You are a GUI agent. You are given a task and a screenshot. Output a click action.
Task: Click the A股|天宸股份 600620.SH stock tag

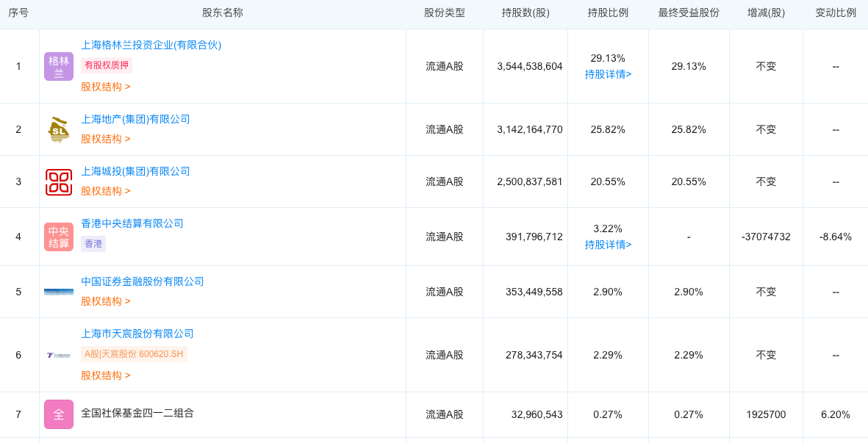134,354
